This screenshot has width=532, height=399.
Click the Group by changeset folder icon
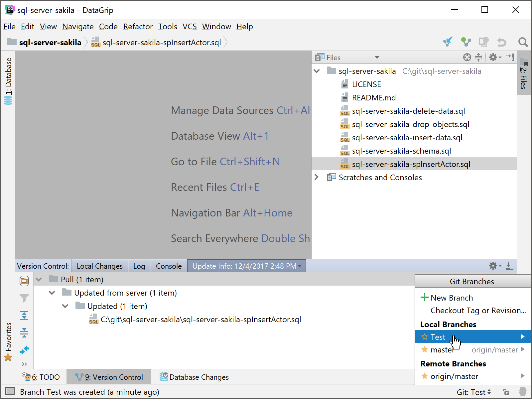click(24, 281)
